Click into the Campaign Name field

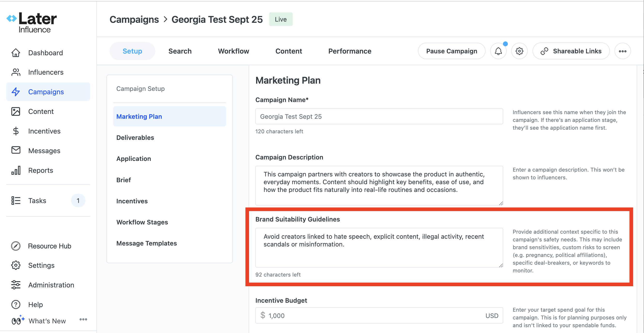point(379,117)
